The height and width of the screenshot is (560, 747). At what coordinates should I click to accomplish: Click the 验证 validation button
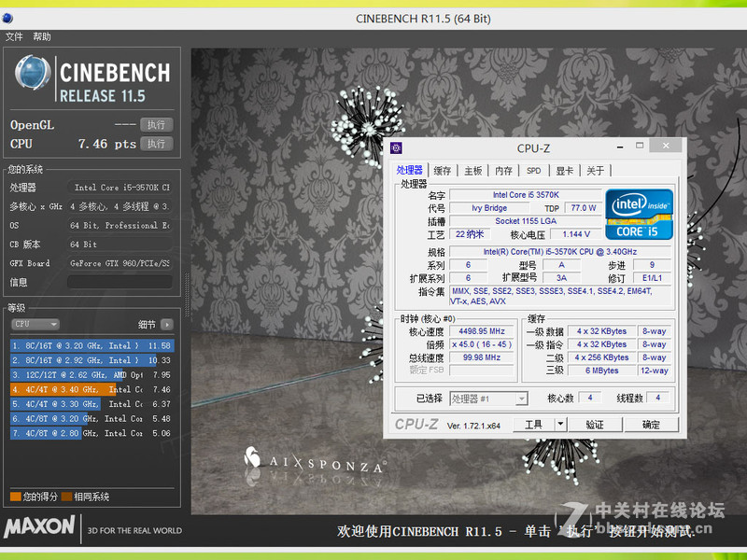tap(596, 425)
